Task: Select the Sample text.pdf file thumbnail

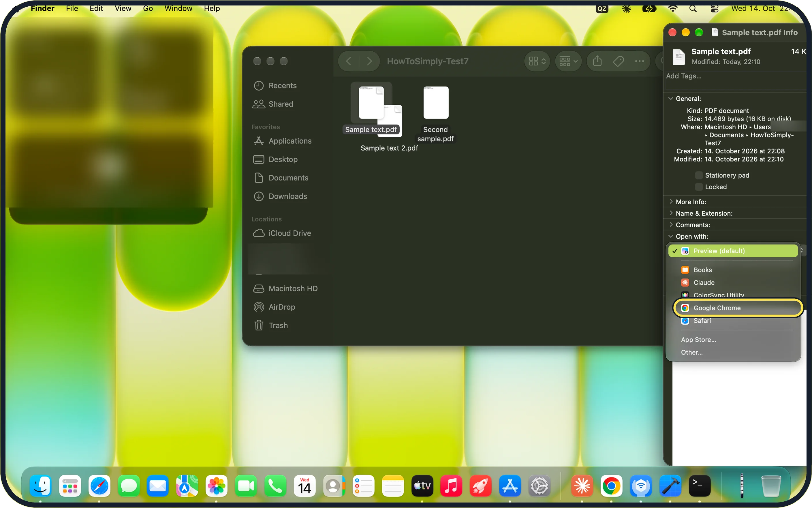Action: tap(371, 103)
